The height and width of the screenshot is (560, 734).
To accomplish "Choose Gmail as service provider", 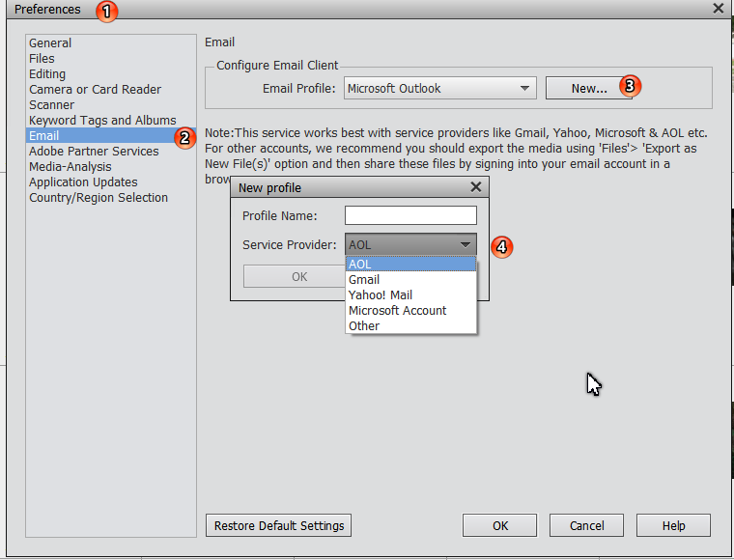I will 410,280.
